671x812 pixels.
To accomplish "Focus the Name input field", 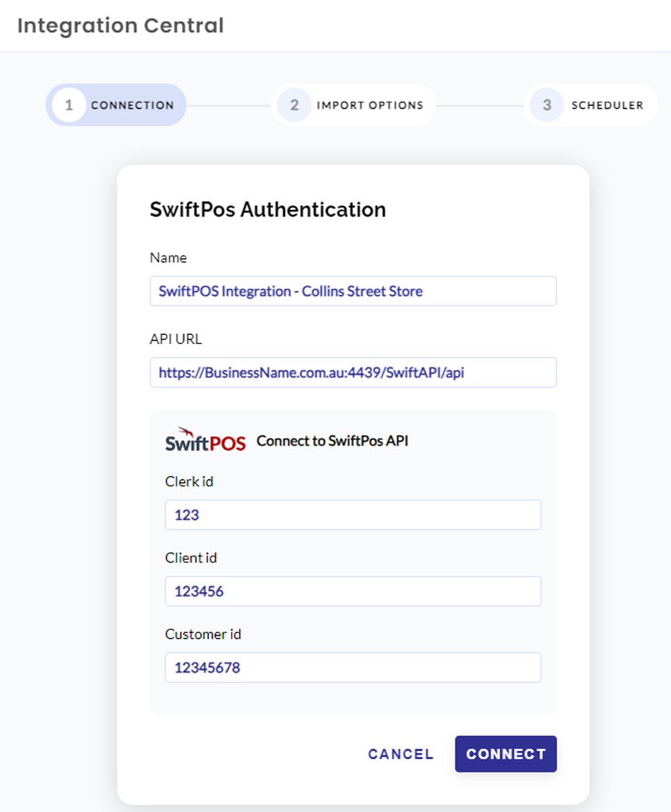I will pos(353,291).
